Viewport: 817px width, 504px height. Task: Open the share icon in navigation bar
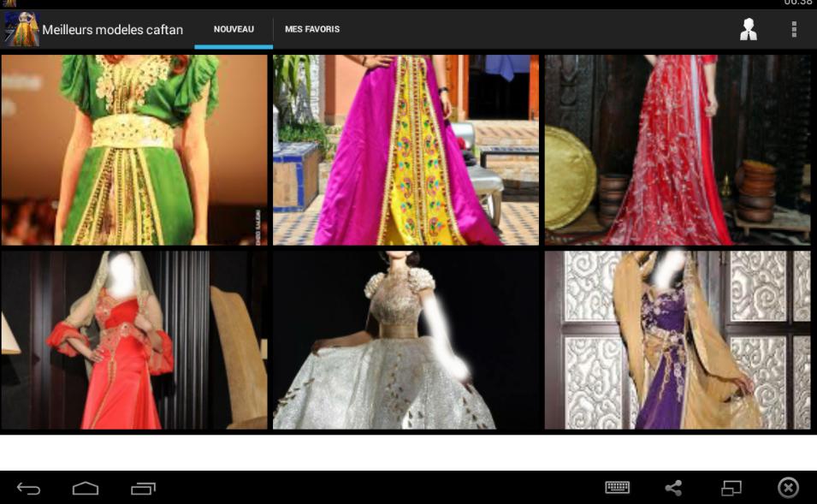672,486
